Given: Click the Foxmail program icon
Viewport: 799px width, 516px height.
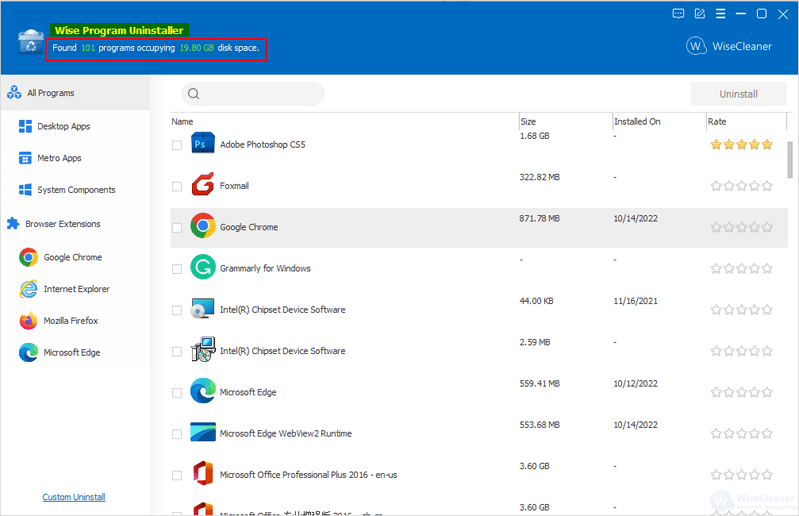Looking at the screenshot, I should [x=203, y=184].
